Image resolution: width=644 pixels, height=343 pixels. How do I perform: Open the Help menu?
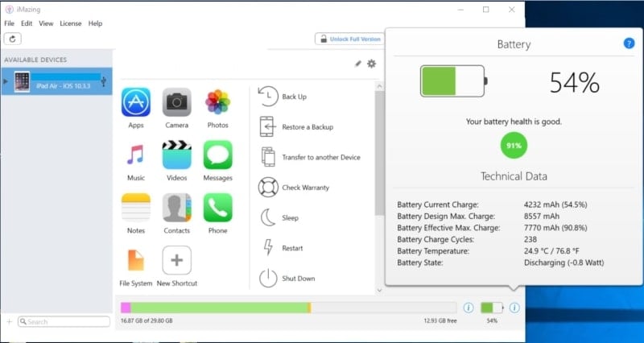pyautogui.click(x=95, y=23)
